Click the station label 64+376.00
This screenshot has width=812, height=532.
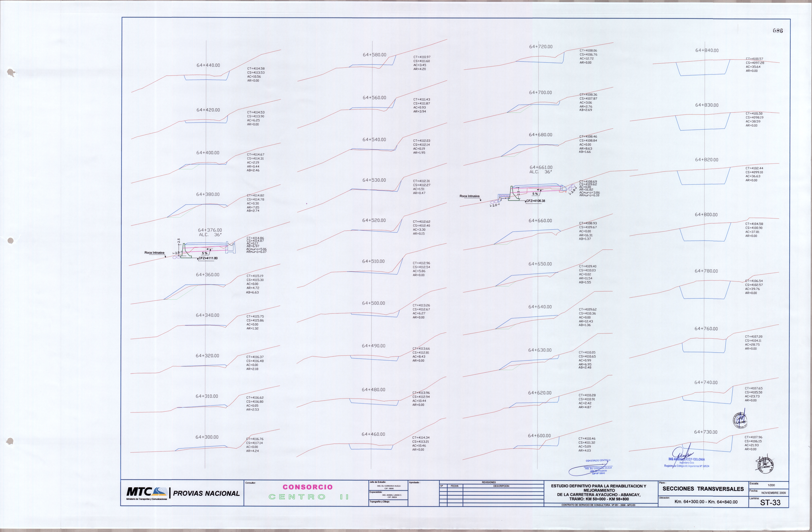[x=210, y=230]
